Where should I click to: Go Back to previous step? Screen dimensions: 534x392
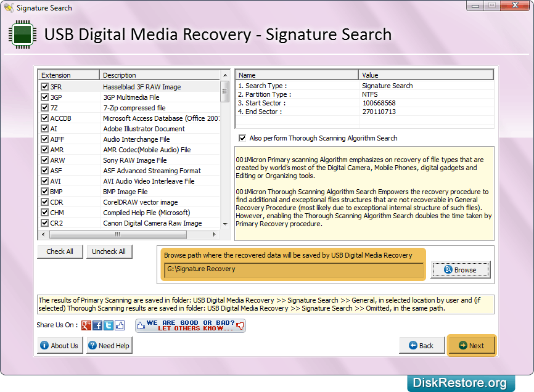(422, 345)
